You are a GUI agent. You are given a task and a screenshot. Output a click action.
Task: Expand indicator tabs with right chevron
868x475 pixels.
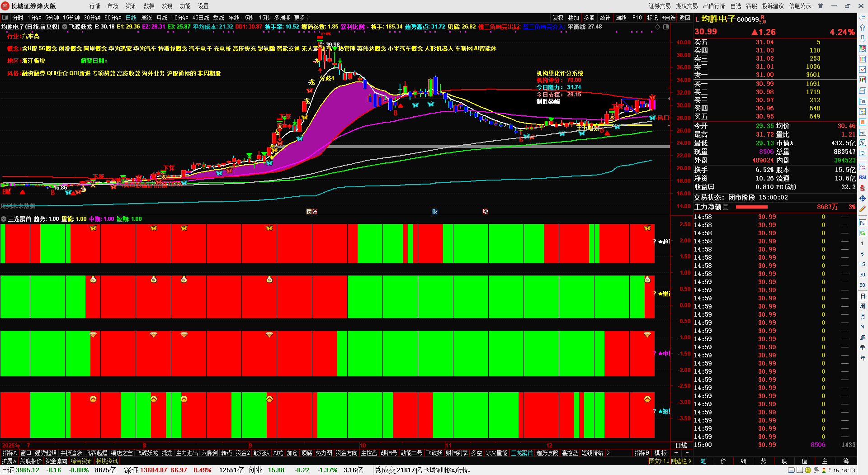click(608, 453)
